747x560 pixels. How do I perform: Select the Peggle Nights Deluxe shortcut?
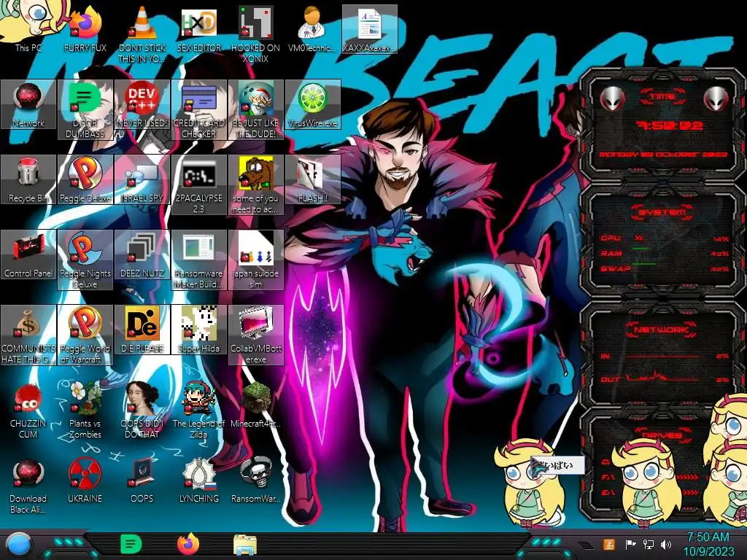tap(85, 260)
